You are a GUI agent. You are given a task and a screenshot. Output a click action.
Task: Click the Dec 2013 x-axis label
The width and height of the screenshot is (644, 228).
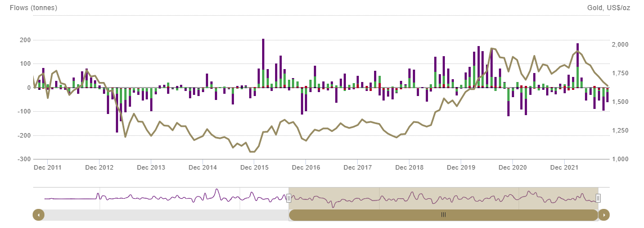click(151, 167)
